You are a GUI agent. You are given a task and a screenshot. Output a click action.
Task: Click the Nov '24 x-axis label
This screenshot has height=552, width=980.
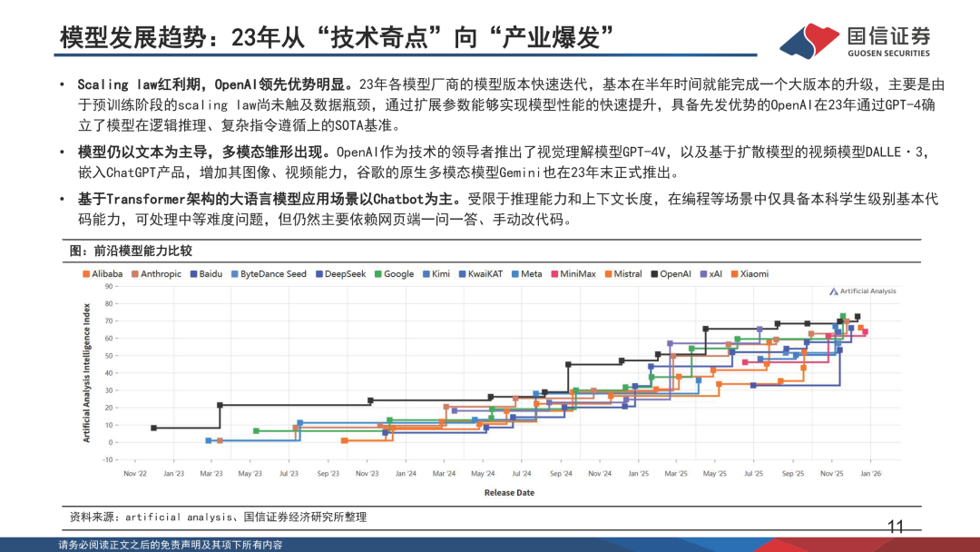tap(600, 473)
